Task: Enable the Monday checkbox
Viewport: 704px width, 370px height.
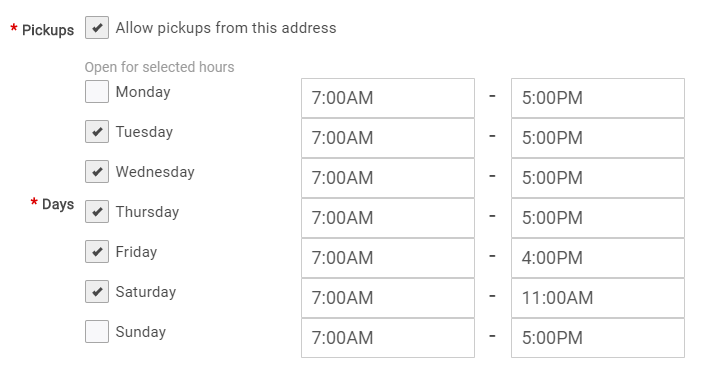Action: tap(97, 92)
